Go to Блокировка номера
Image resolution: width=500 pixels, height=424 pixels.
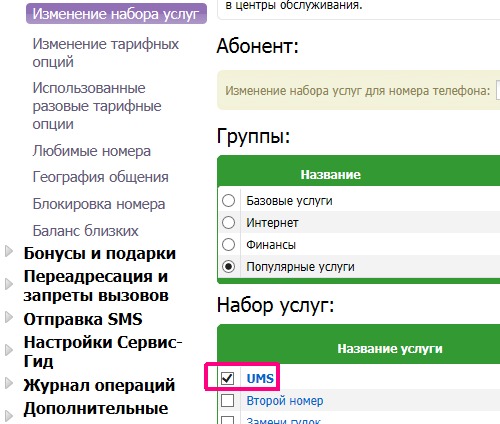(99, 204)
